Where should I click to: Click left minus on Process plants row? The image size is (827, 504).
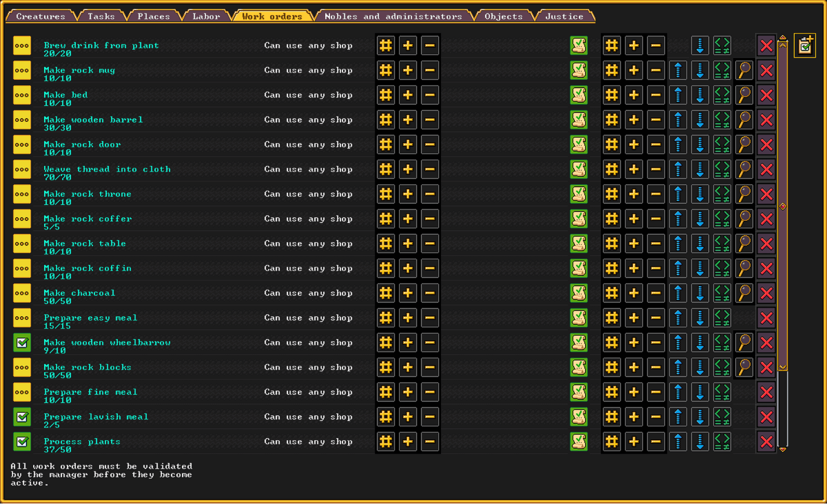coord(430,442)
